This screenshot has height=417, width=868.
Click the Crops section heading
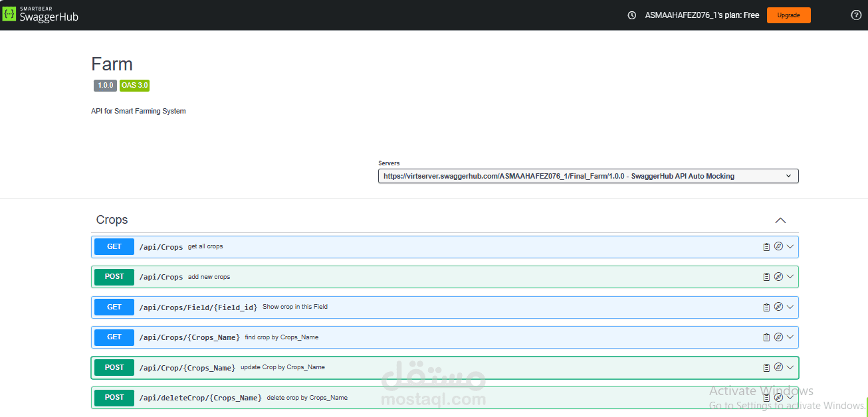pyautogui.click(x=112, y=220)
